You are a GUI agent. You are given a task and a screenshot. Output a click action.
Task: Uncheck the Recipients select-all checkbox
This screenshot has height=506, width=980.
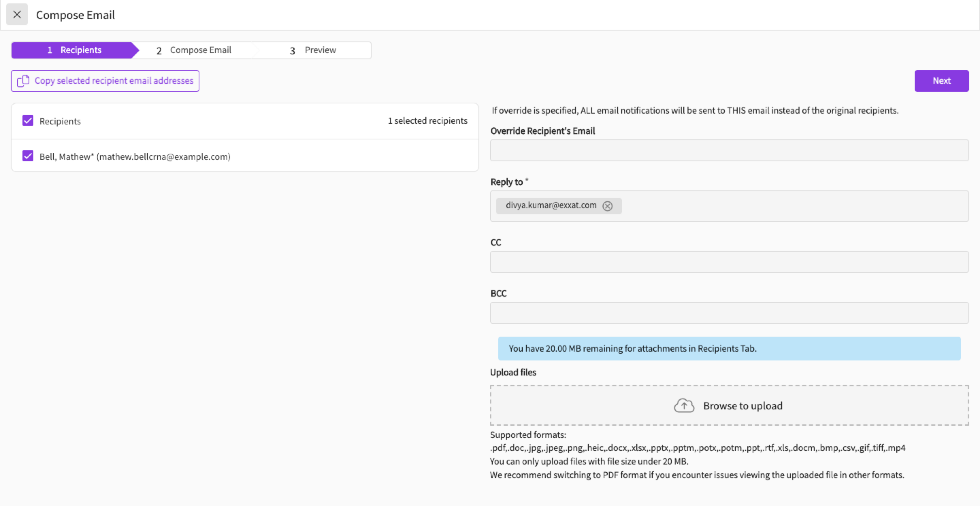coord(28,121)
